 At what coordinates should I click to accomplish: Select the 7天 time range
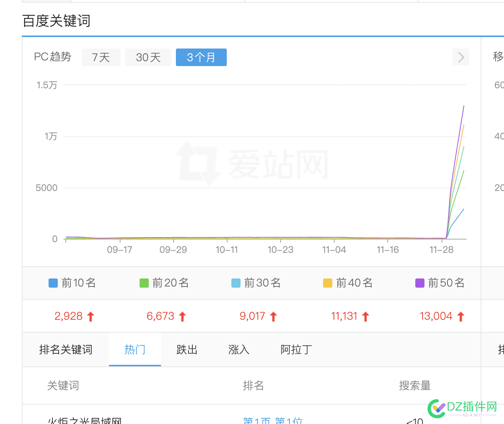click(101, 57)
